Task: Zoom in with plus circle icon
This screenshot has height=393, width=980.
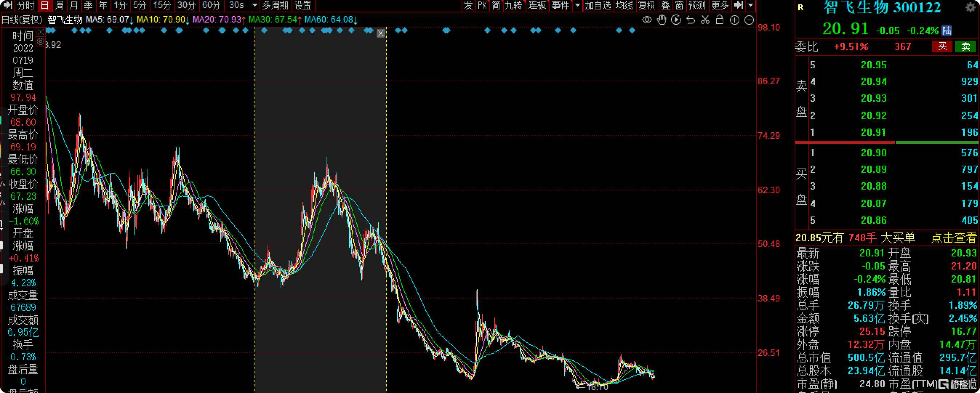Action: [x=735, y=20]
